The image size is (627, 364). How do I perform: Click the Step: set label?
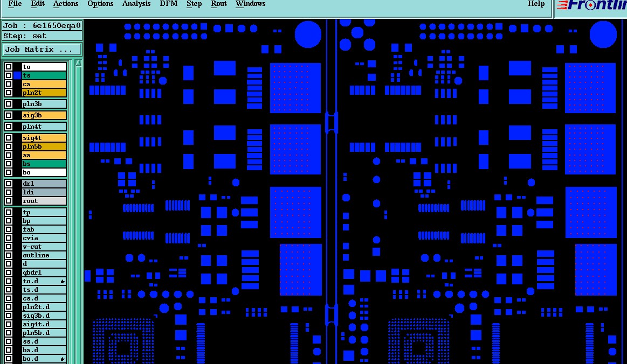coord(42,36)
